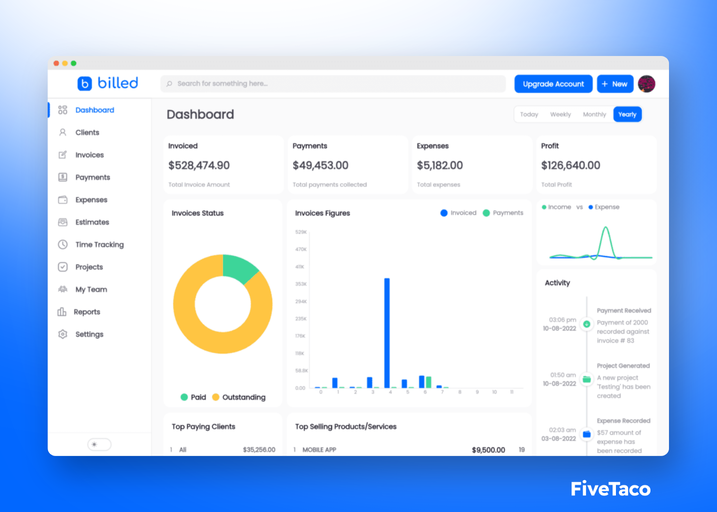Click the Profit total $126,640.00

[570, 165]
